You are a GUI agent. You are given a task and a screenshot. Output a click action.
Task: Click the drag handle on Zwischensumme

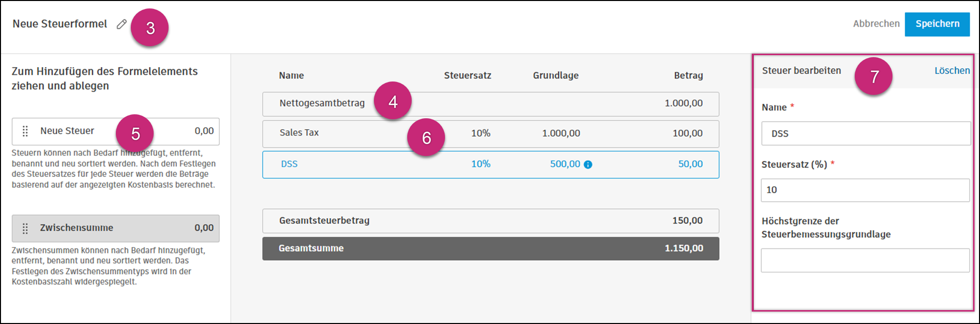click(24, 229)
